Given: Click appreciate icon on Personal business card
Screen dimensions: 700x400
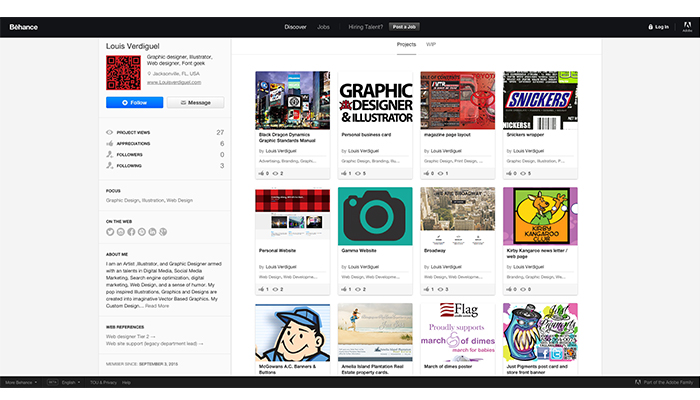Looking at the screenshot, I should click(344, 173).
